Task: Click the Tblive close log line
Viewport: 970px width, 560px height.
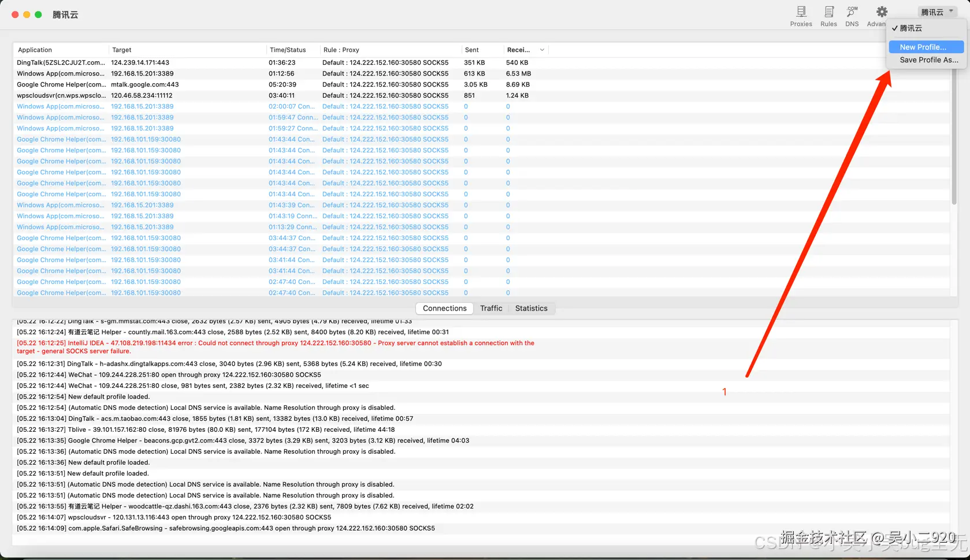Action: [x=206, y=430]
